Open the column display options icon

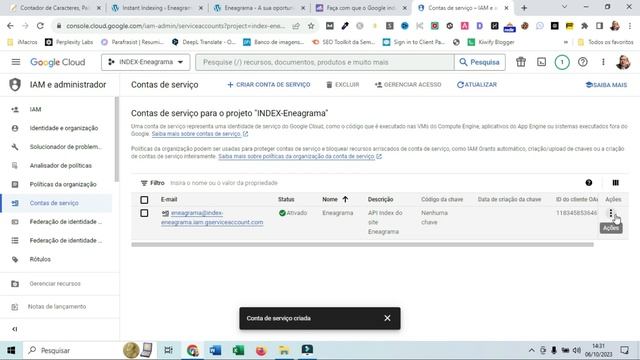pos(616,183)
